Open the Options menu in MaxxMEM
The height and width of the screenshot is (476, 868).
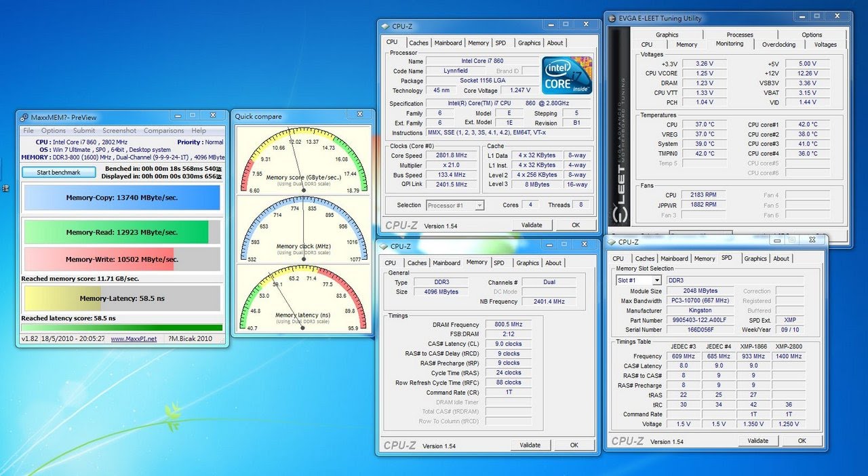[54, 131]
